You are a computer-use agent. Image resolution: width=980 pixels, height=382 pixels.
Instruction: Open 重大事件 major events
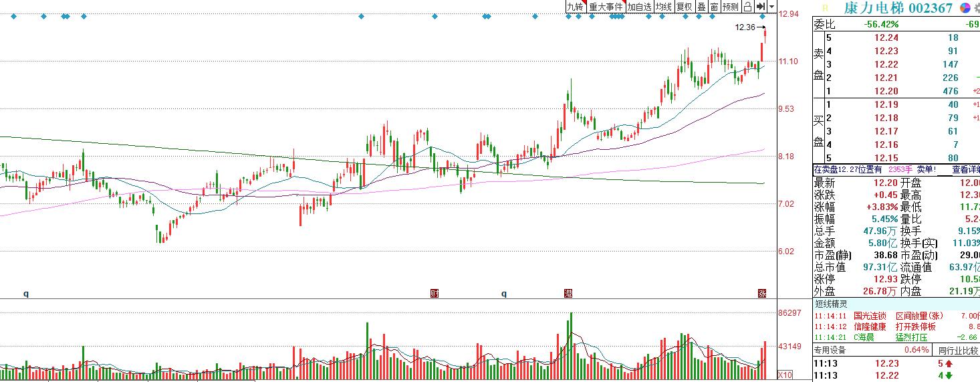coord(606,7)
